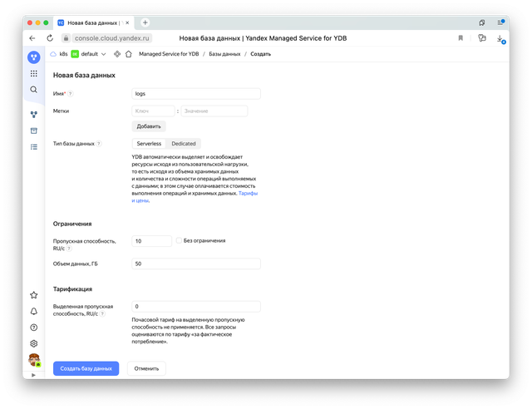Open the all services grid icon

pyautogui.click(x=34, y=73)
